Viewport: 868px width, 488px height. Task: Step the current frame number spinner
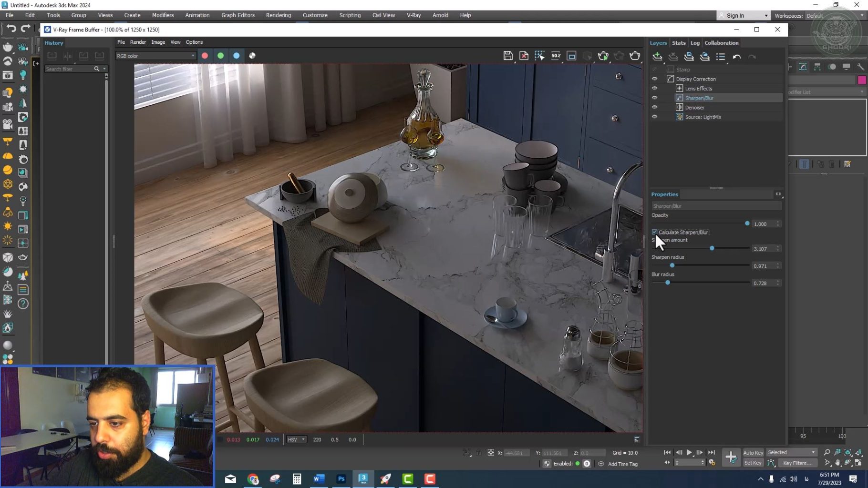[x=703, y=463]
